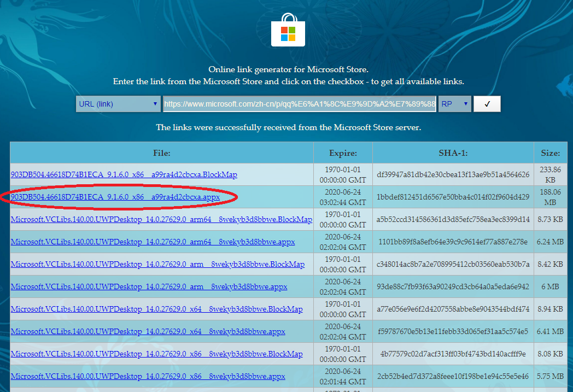Viewport: 573px width, 392px height.
Task: Select SHA-1 hash 1101bb89f8a8efb64e39c9c9614ef77a887e278e
Action: coord(453,242)
